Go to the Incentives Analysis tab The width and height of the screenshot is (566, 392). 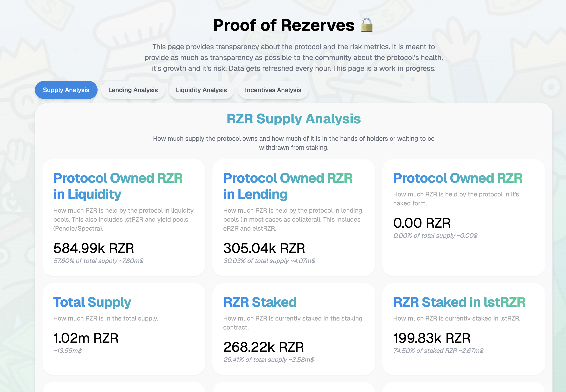(273, 90)
